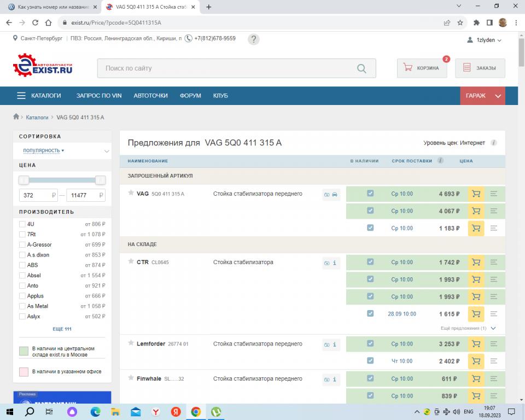Check the A-Gressor manufacturer filter
This screenshot has width=525, height=420.
click(22, 245)
